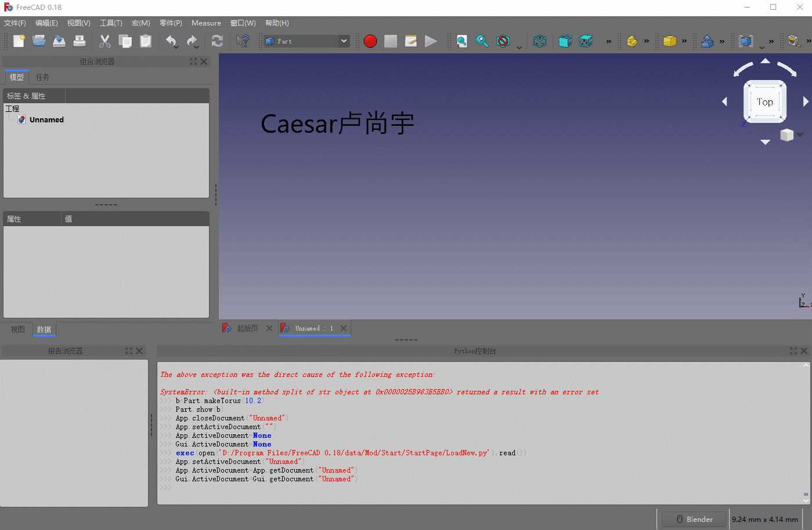Open the 工具(T) menu

[x=111, y=23]
